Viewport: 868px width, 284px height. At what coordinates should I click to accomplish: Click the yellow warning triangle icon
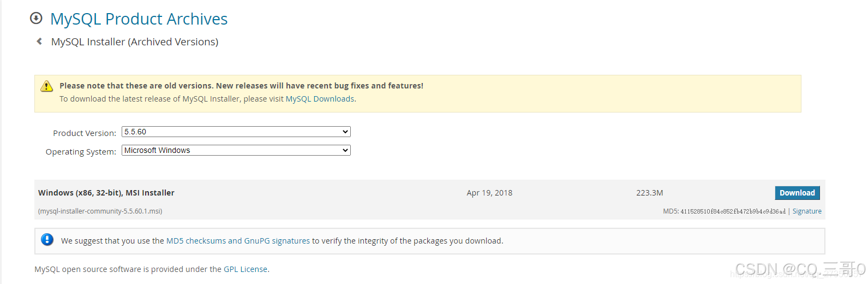tap(47, 86)
